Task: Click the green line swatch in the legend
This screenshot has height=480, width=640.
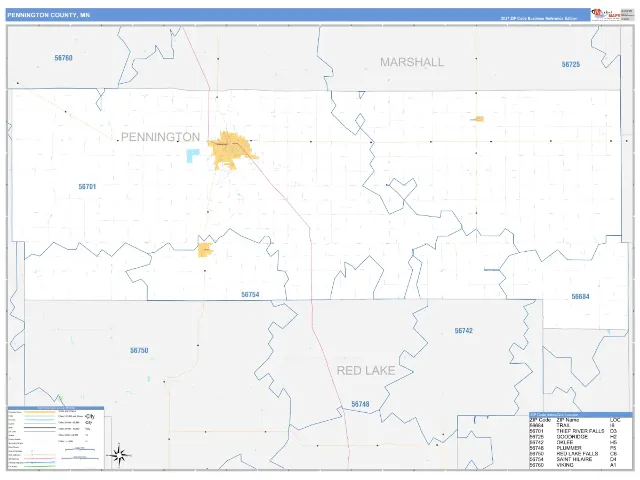Action: [x=40, y=466]
